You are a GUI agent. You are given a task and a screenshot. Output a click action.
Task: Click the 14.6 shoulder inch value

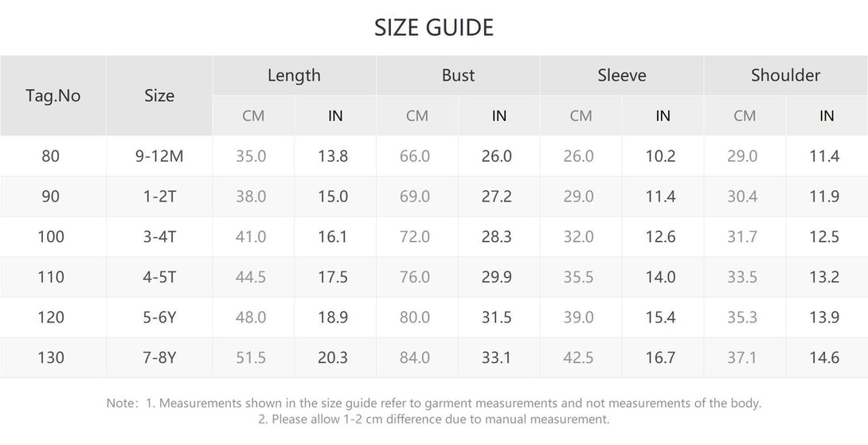(824, 357)
